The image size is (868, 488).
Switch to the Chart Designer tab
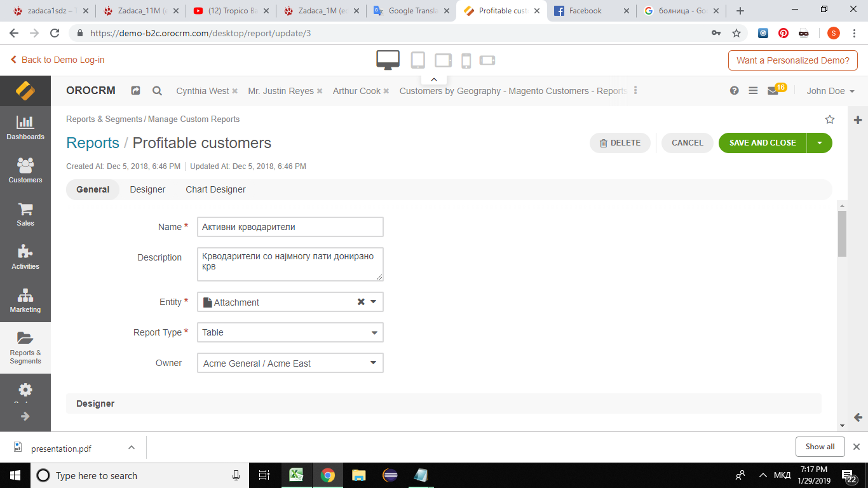[215, 189]
